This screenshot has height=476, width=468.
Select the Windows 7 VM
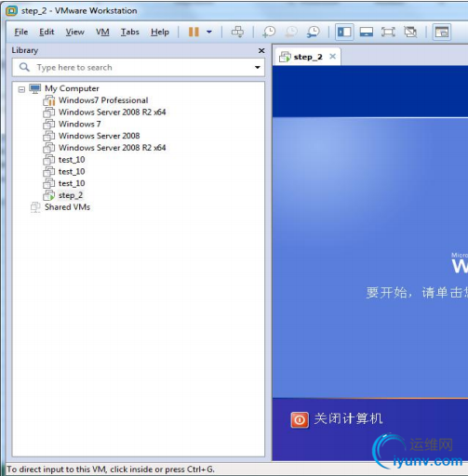80,124
